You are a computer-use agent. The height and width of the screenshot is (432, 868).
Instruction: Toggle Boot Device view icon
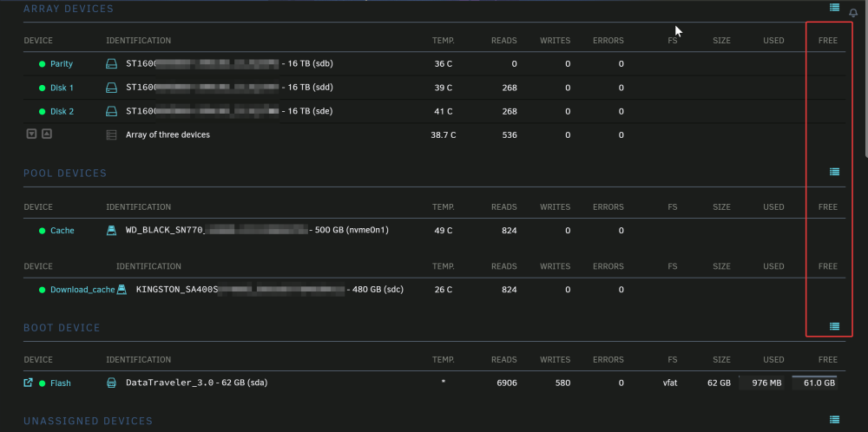[834, 326]
